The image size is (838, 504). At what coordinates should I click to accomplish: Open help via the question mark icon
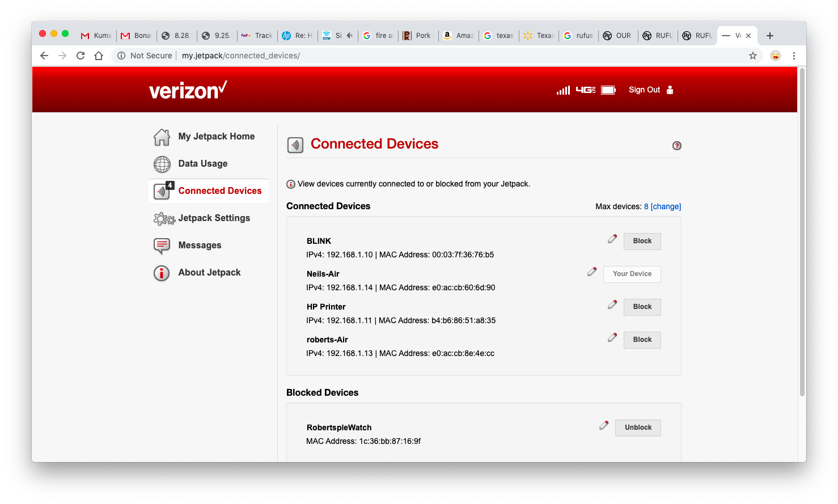click(676, 146)
